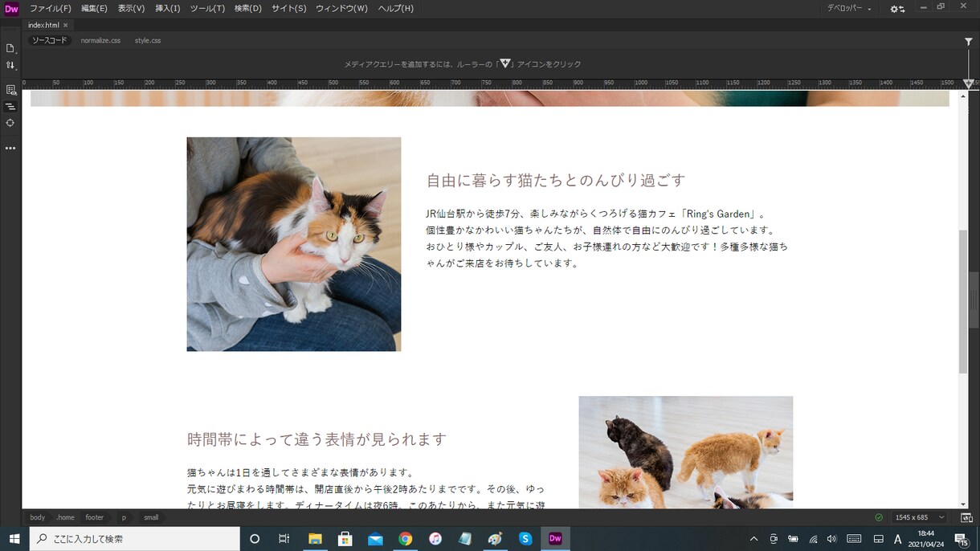Select footer tag in tag selector
980x551 pixels.
click(95, 518)
